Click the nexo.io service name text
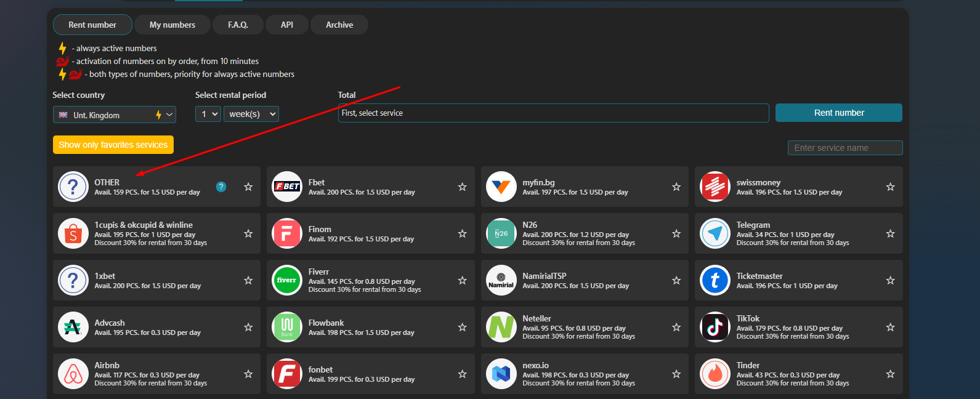This screenshot has width=980, height=399. [x=536, y=365]
